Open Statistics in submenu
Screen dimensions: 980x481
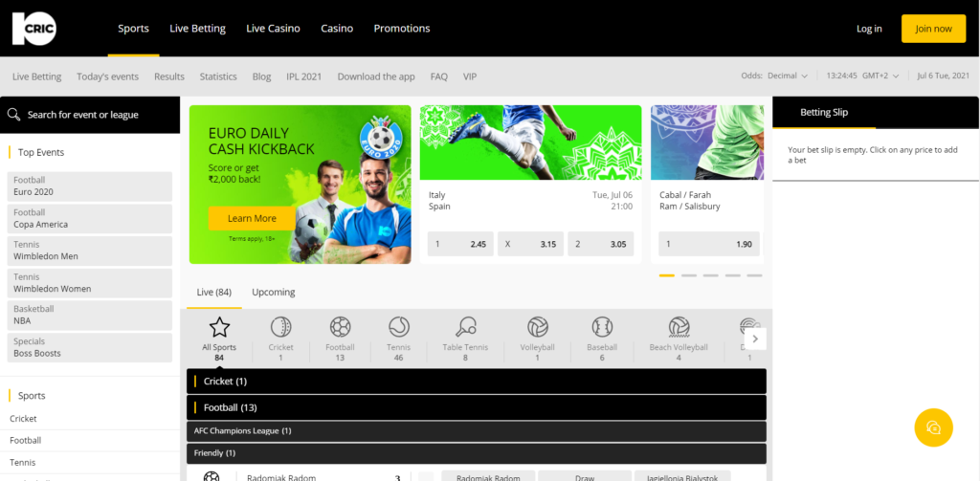[x=218, y=77]
